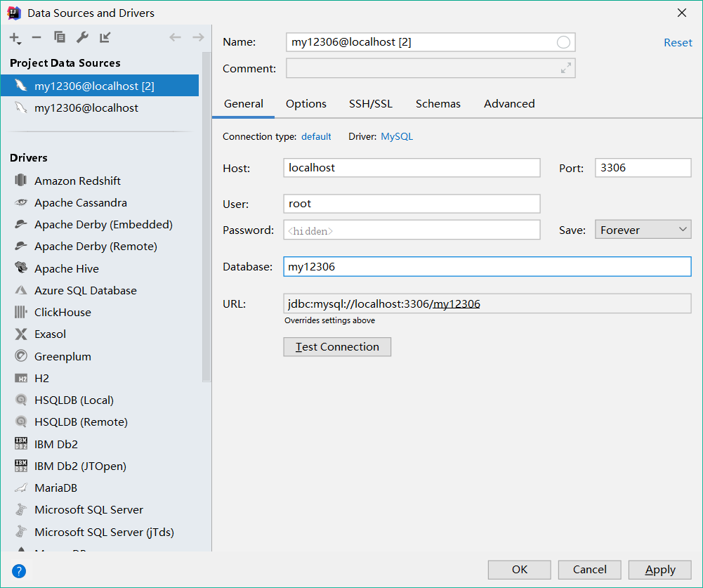The width and height of the screenshot is (703, 588).
Task: Expand the Comment field
Action: tap(566, 67)
